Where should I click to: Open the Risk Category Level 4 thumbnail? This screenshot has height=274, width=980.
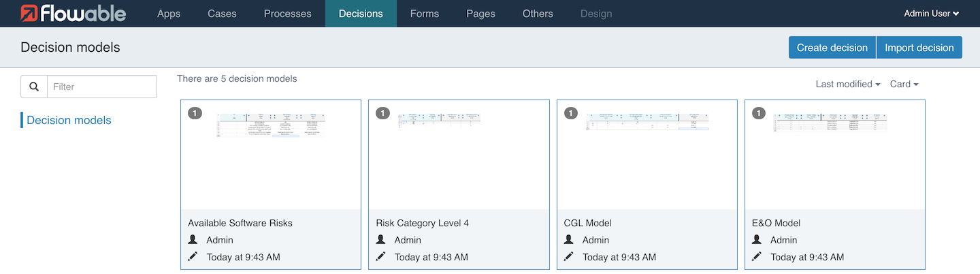459,154
